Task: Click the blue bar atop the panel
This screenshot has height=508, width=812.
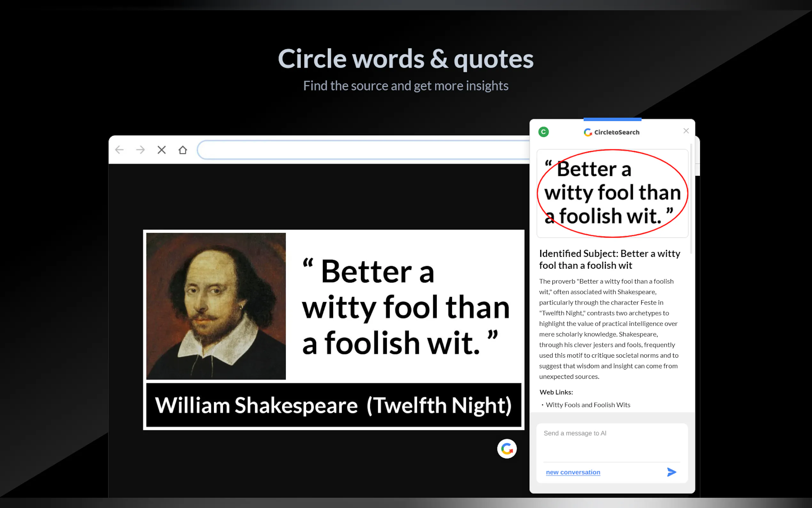Action: tap(612, 119)
